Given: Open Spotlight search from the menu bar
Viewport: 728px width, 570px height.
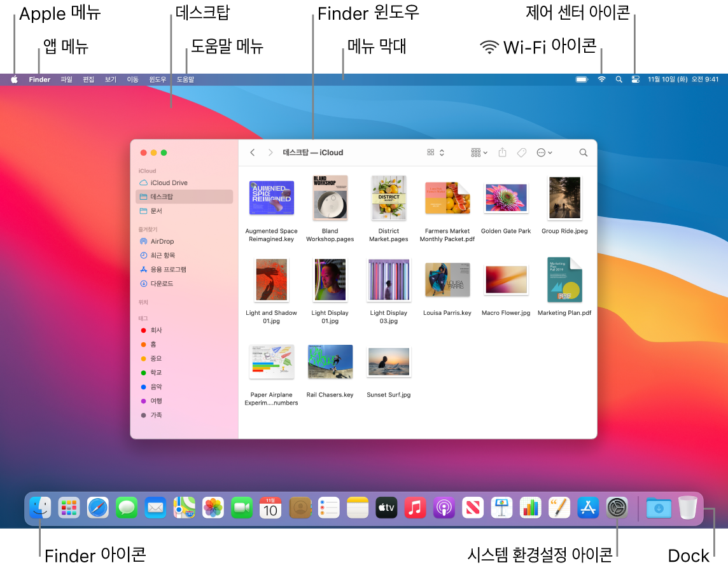Looking at the screenshot, I should point(618,79).
